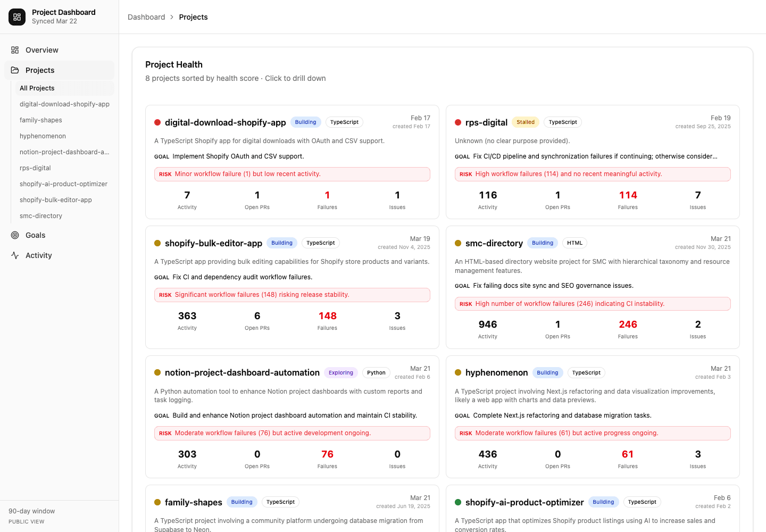The image size is (766, 532).
Task: Click the 6 Open PRs value
Action: coord(257,316)
